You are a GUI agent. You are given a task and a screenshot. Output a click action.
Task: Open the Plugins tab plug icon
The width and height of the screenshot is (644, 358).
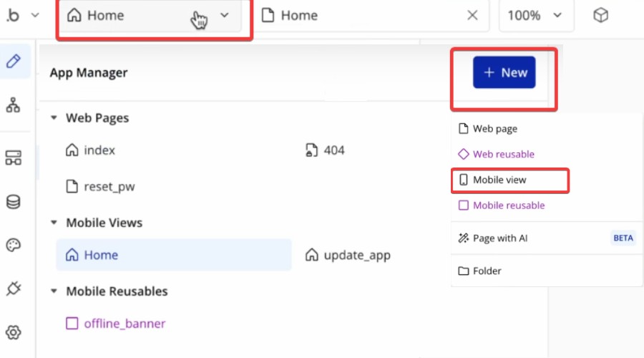(13, 289)
